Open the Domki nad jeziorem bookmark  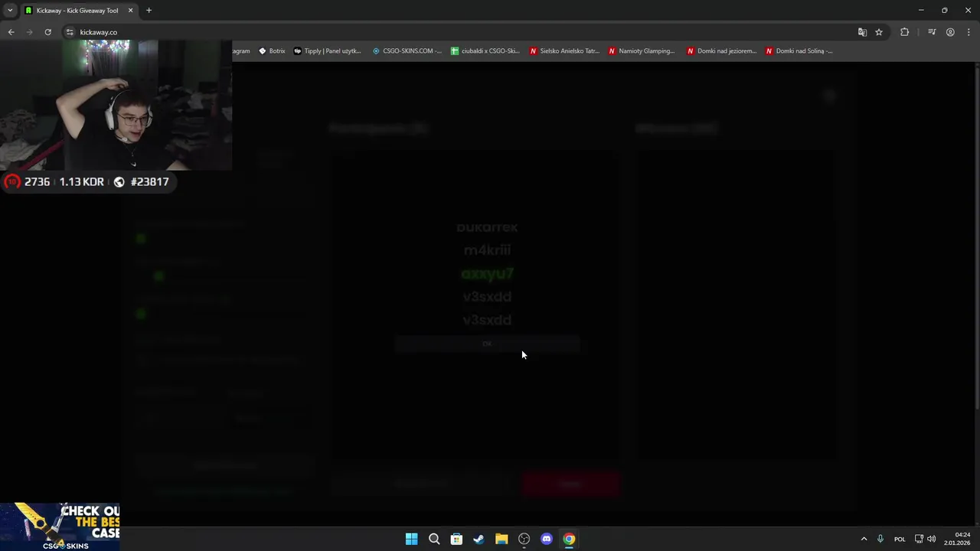click(721, 51)
